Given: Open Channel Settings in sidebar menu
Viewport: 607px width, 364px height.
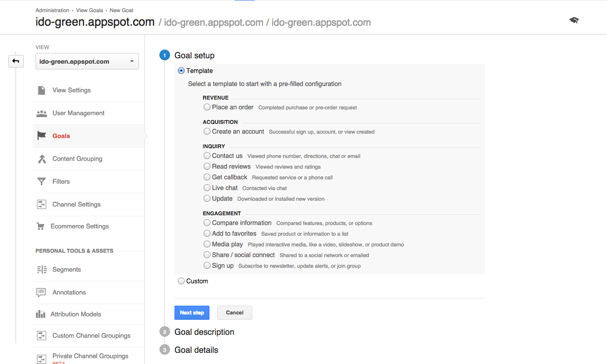Looking at the screenshot, I should (x=76, y=205).
